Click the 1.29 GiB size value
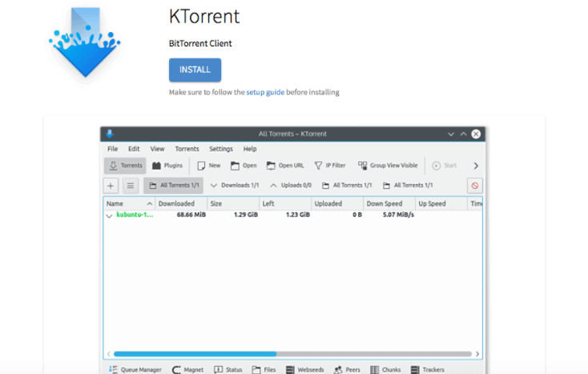 pos(246,215)
